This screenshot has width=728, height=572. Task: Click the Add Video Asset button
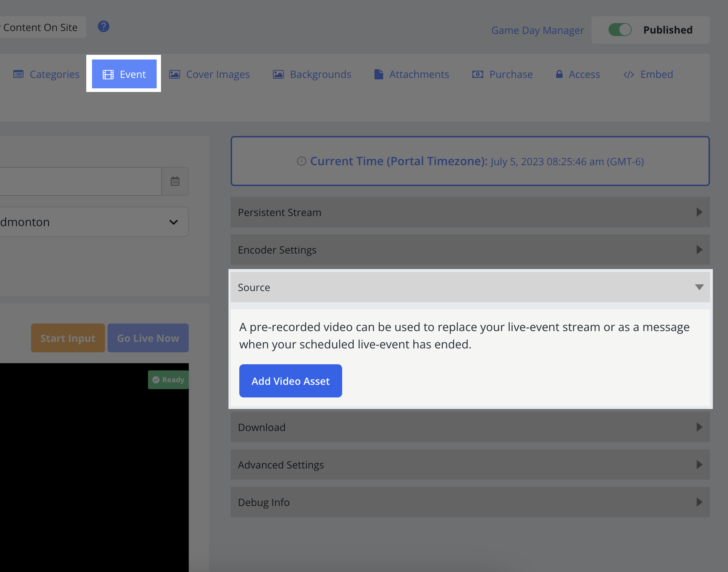[x=291, y=381]
